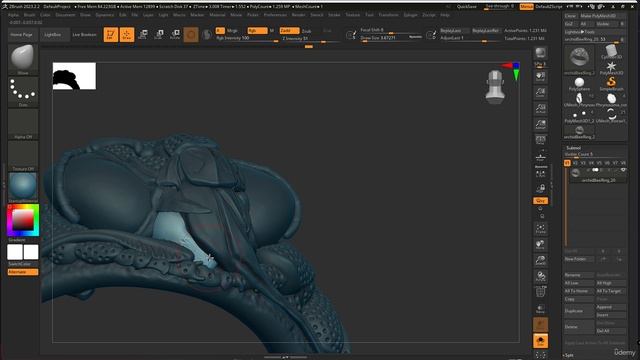Toggle the Zsub mode button

pos(307,31)
